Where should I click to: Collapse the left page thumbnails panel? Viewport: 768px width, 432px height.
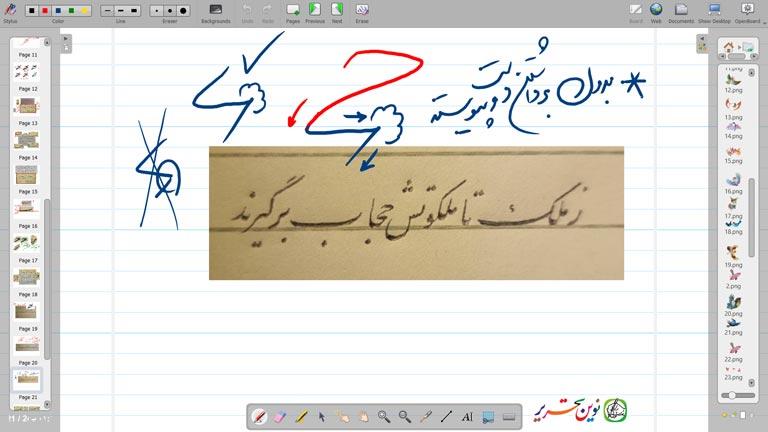point(66,40)
